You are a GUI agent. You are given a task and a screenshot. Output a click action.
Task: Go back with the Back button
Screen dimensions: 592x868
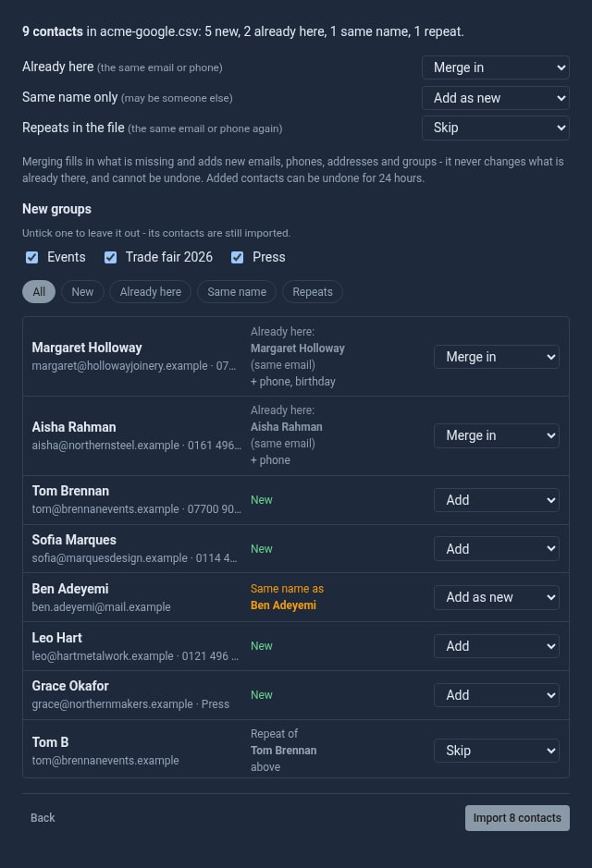pyautogui.click(x=43, y=818)
